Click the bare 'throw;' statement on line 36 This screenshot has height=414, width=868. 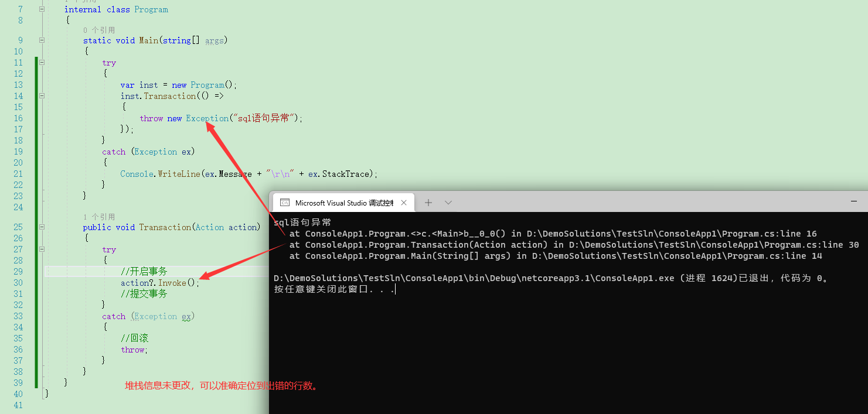tap(134, 350)
